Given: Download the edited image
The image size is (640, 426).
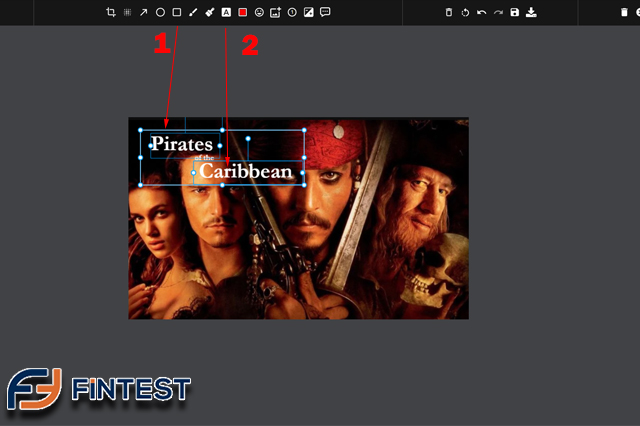Looking at the screenshot, I should (x=531, y=12).
